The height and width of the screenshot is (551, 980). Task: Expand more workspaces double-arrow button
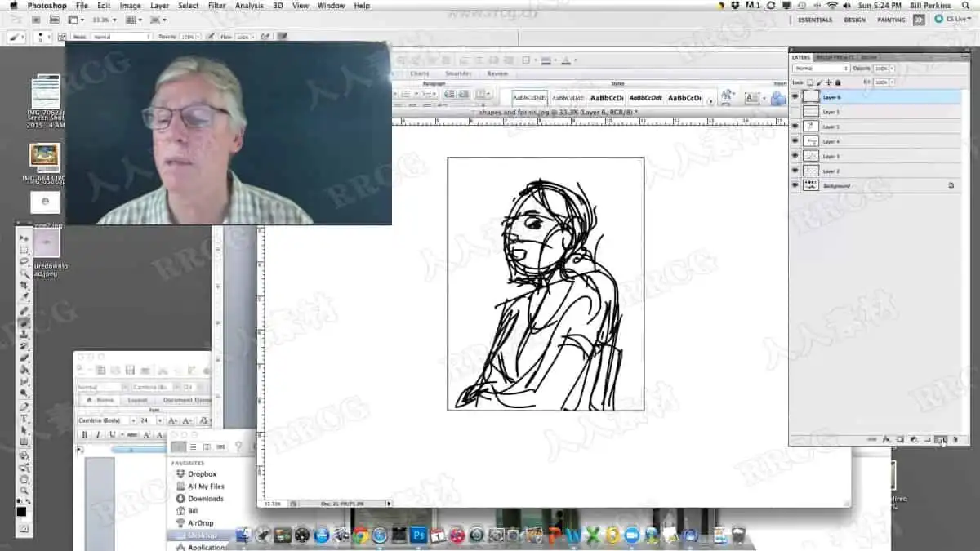[x=919, y=20]
